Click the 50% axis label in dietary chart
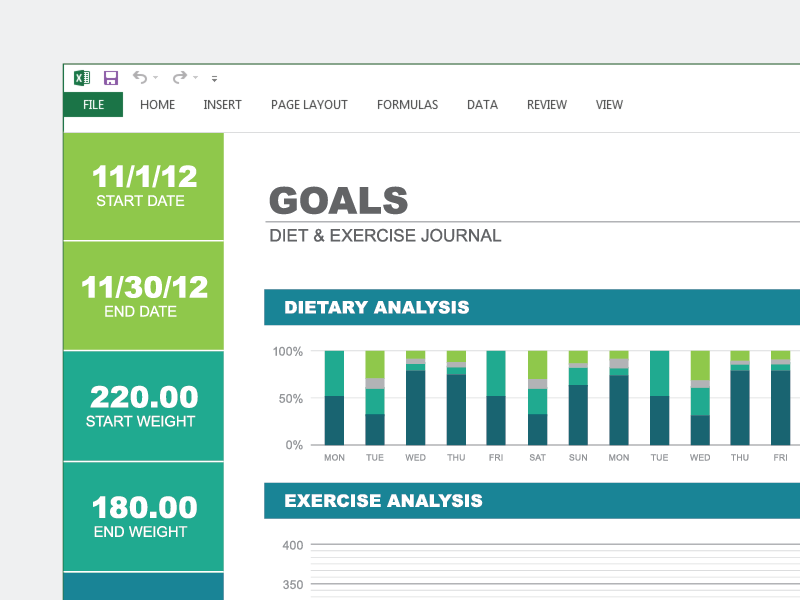The height and width of the screenshot is (600, 800). (291, 398)
